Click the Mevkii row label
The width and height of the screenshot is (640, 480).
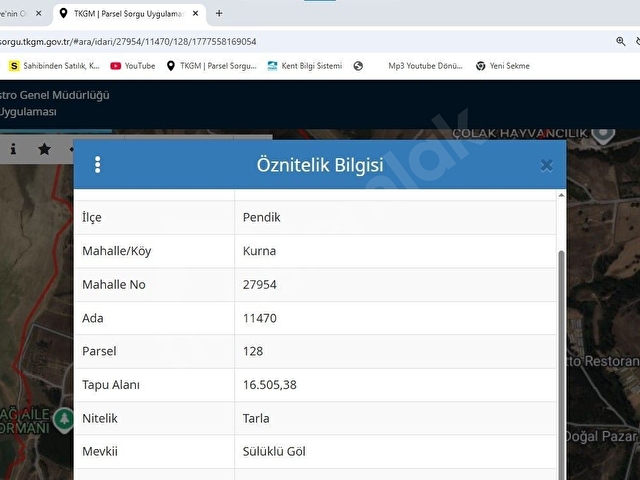pos(100,451)
